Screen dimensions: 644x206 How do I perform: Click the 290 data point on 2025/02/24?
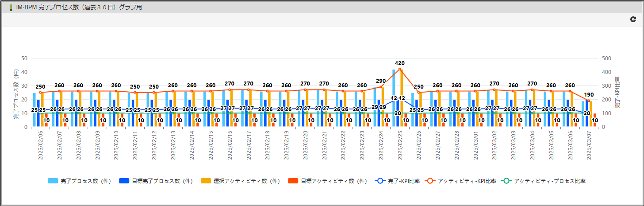(x=381, y=87)
